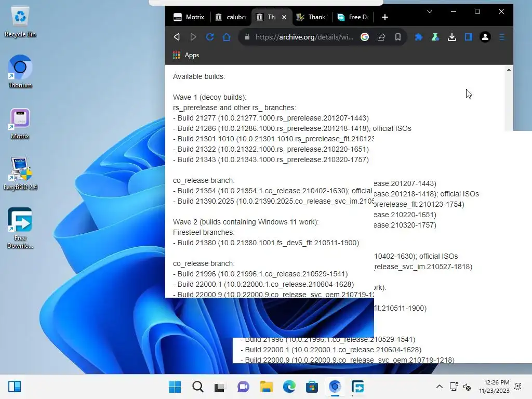The height and width of the screenshot is (399, 532).
Task: Click the 'Build 21996 (10.0.21996.1.co_release.210529-1541)' line
Action: coord(260,274)
